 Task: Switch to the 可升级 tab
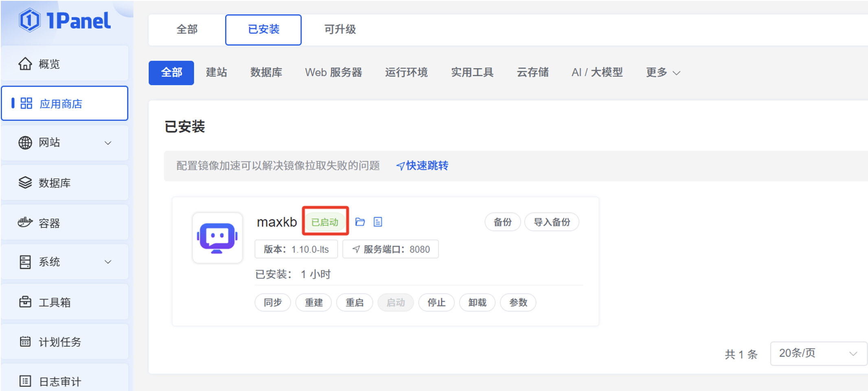point(340,29)
